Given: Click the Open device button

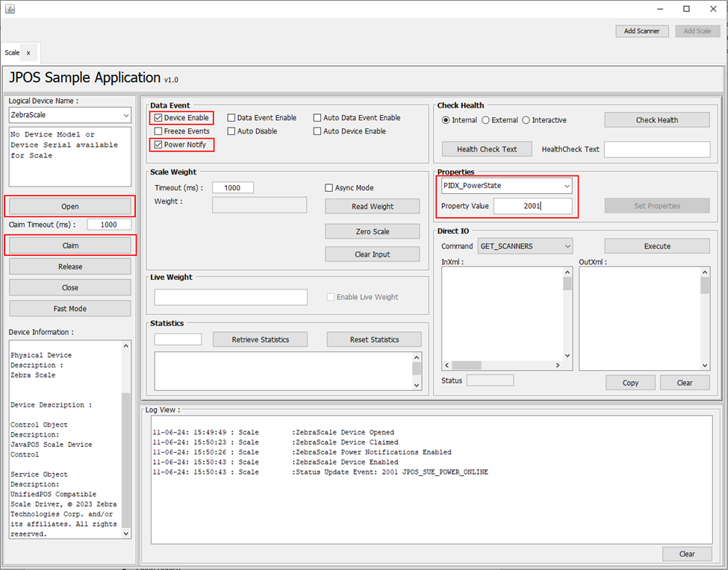Looking at the screenshot, I should coord(70,207).
